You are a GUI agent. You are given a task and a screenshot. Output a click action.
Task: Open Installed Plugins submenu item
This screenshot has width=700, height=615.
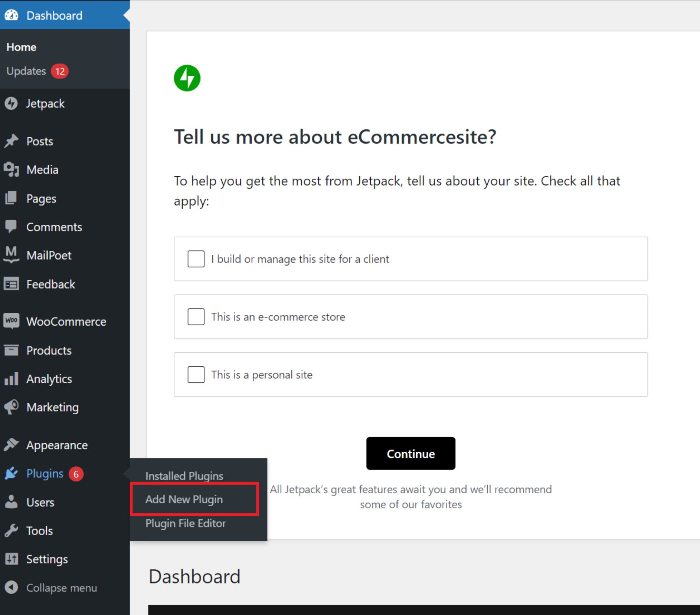point(184,476)
